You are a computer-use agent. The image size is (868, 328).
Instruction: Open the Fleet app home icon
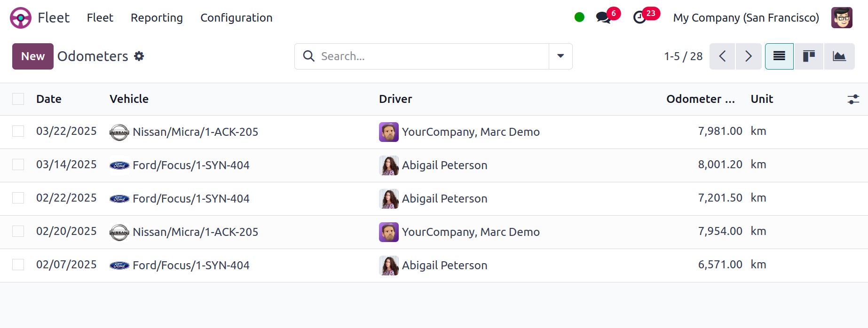21,18
